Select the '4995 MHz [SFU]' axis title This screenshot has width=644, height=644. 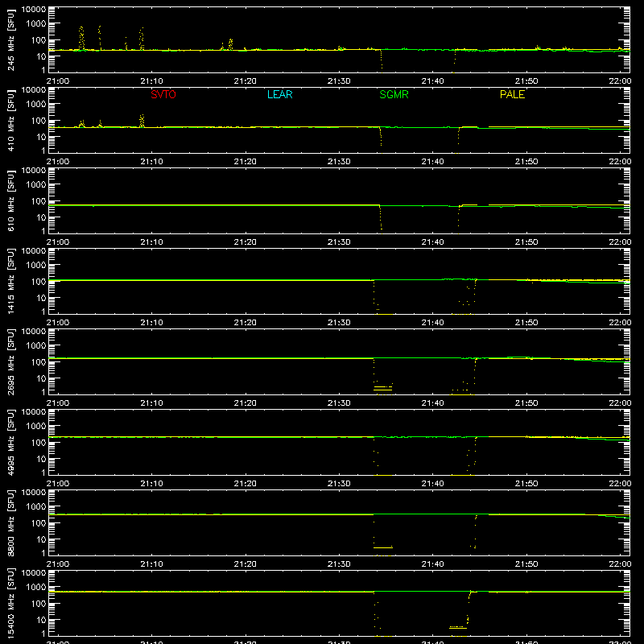pyautogui.click(x=11, y=442)
